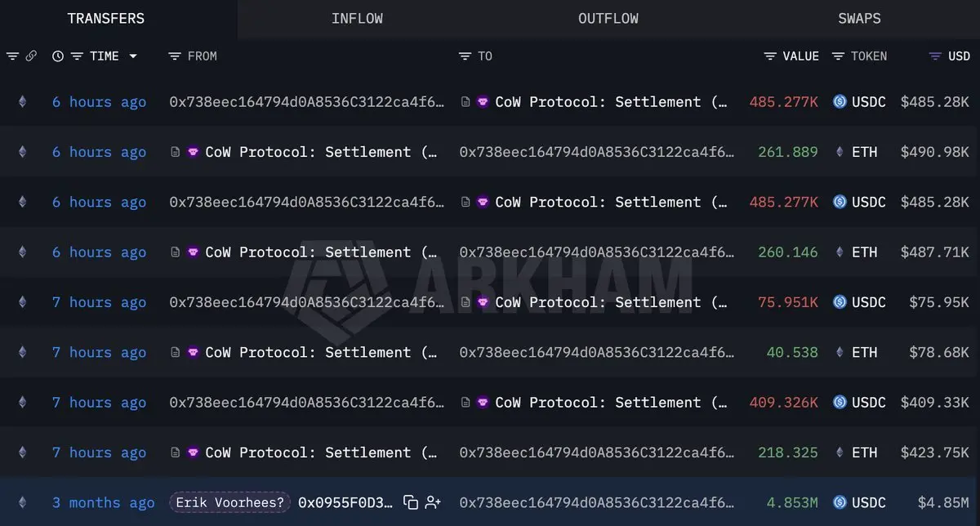Open the Erik Voorhees? entity label

[x=230, y=502]
